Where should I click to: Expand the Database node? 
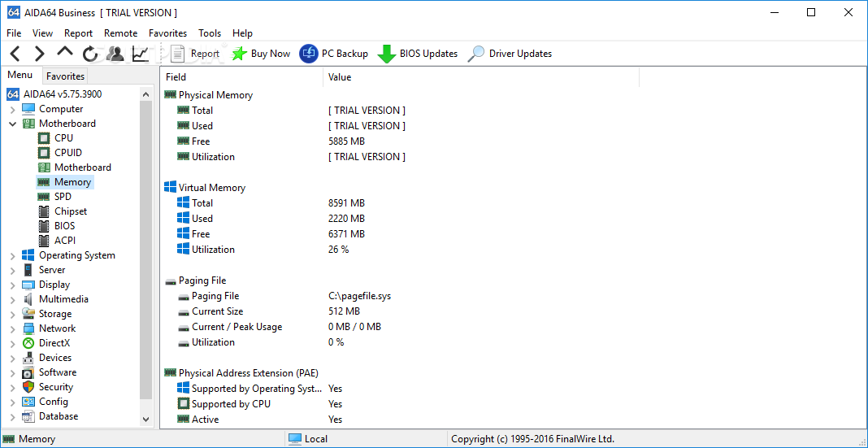(x=13, y=417)
